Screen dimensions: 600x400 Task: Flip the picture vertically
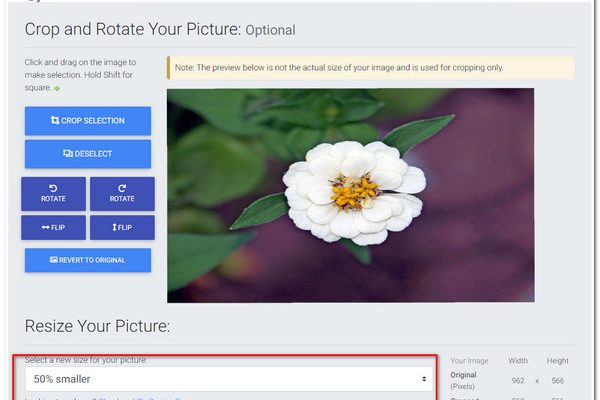click(122, 227)
